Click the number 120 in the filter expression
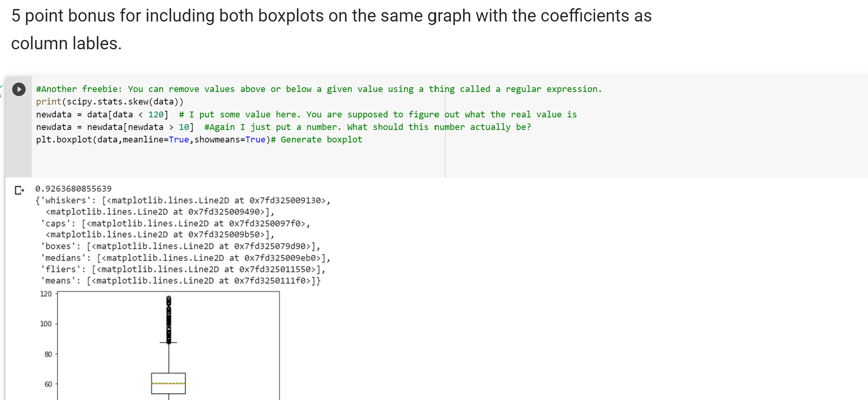Viewport: 868px width, 400px height. pyautogui.click(x=156, y=114)
